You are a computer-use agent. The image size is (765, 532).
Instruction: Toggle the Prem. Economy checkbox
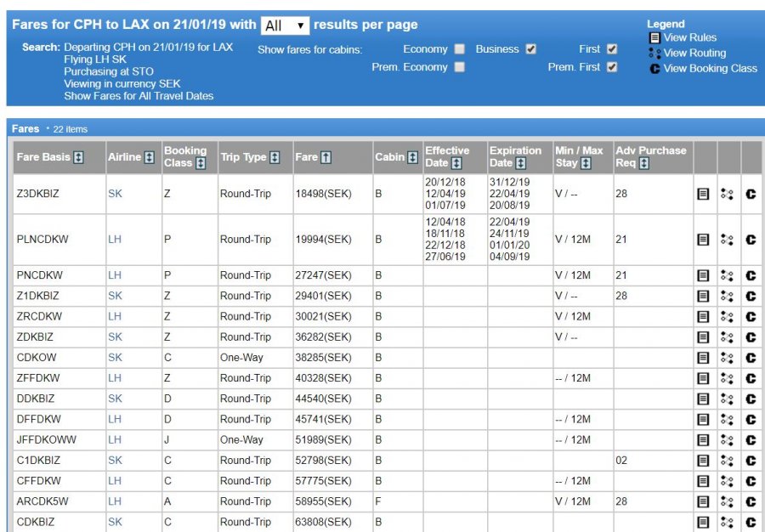(459, 67)
